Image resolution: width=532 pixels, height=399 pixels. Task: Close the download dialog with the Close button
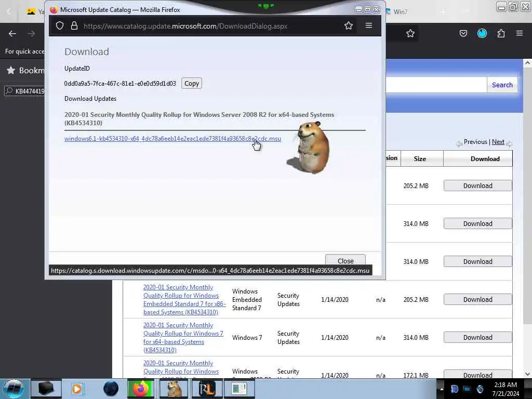pyautogui.click(x=345, y=260)
